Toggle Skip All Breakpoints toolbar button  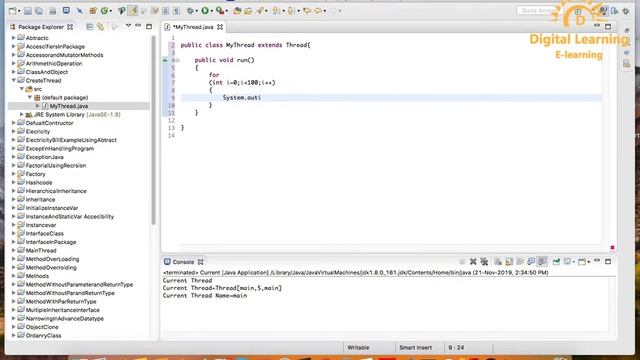80,11
